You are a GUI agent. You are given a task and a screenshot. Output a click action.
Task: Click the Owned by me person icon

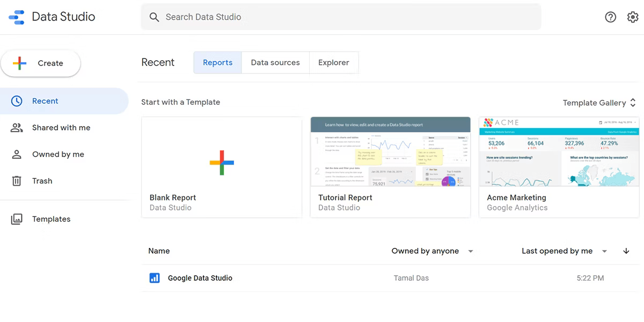coord(17,155)
